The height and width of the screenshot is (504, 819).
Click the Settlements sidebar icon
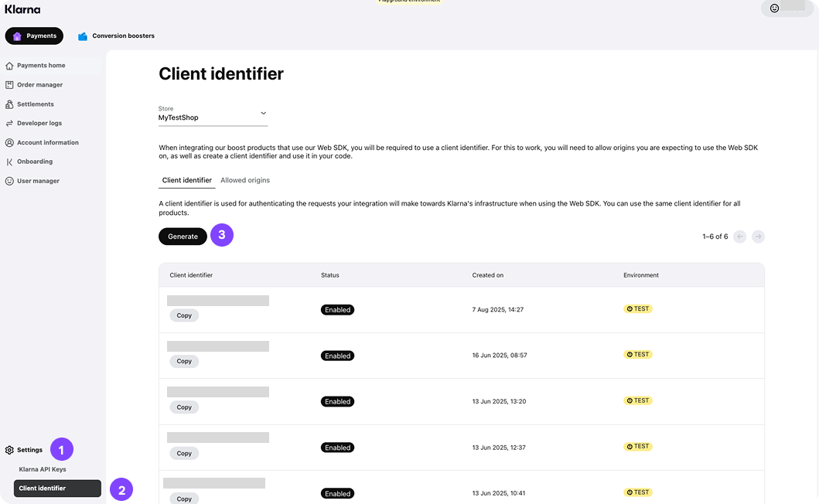9,104
